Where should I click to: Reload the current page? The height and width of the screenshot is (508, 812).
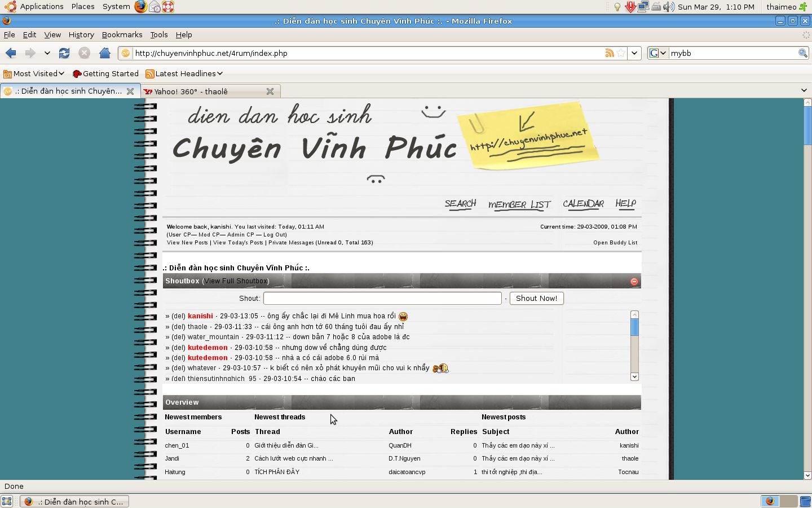[x=64, y=53]
